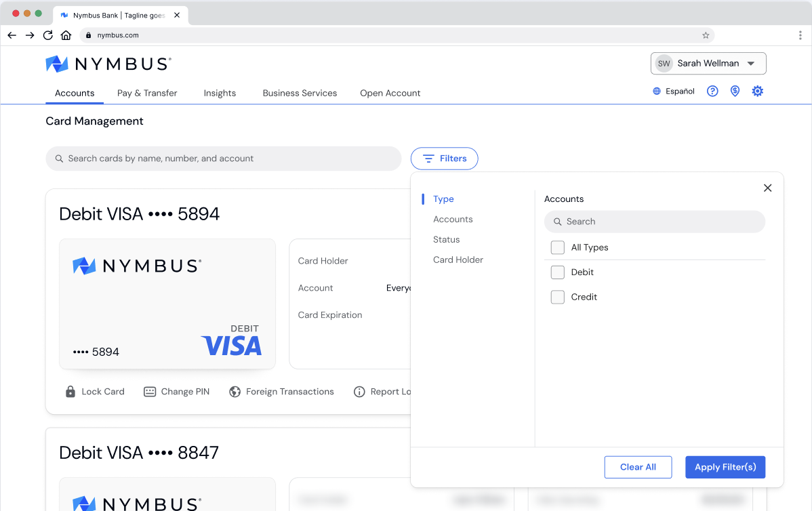The height and width of the screenshot is (511, 812).
Task: Bookmark this page with the star
Action: point(706,35)
